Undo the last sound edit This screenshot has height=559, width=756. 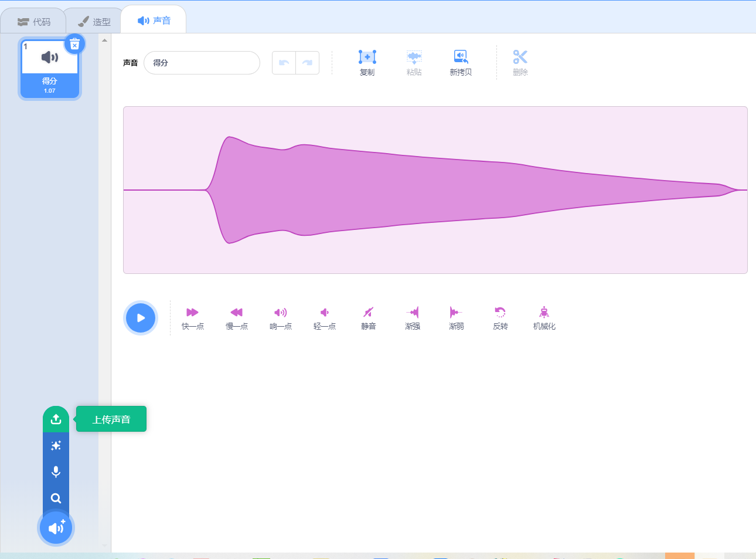tap(284, 63)
